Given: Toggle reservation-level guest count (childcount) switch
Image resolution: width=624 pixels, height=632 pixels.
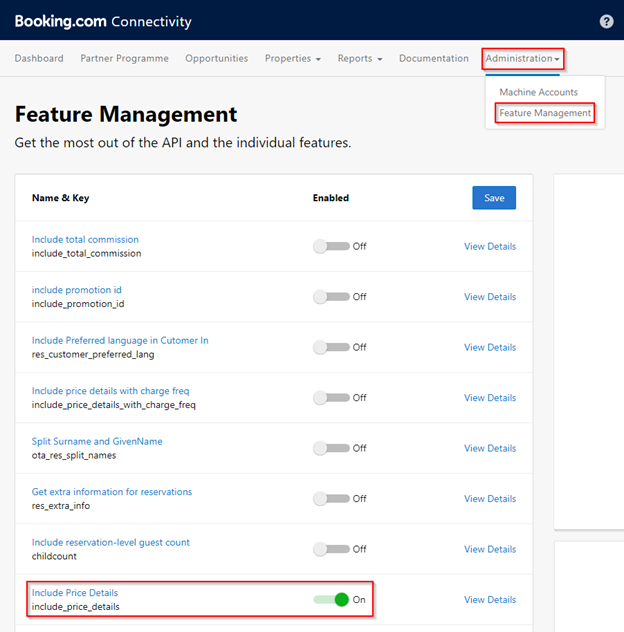Looking at the screenshot, I should pos(331,549).
